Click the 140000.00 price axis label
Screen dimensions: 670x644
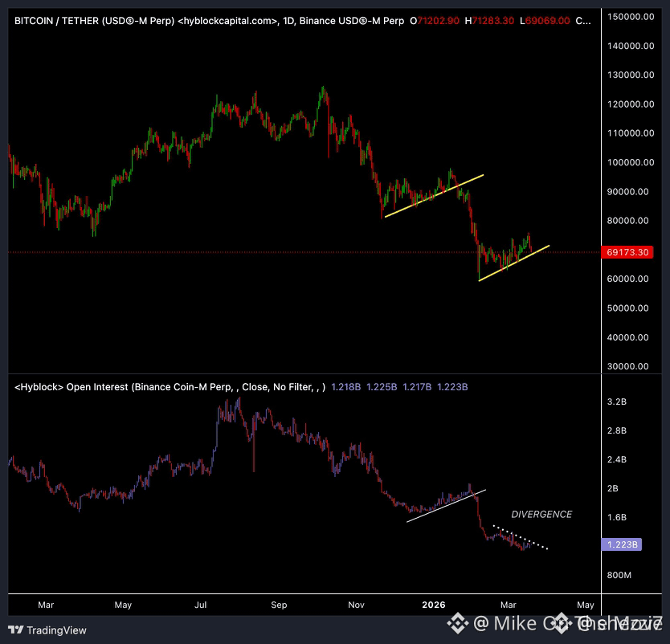pyautogui.click(x=631, y=46)
